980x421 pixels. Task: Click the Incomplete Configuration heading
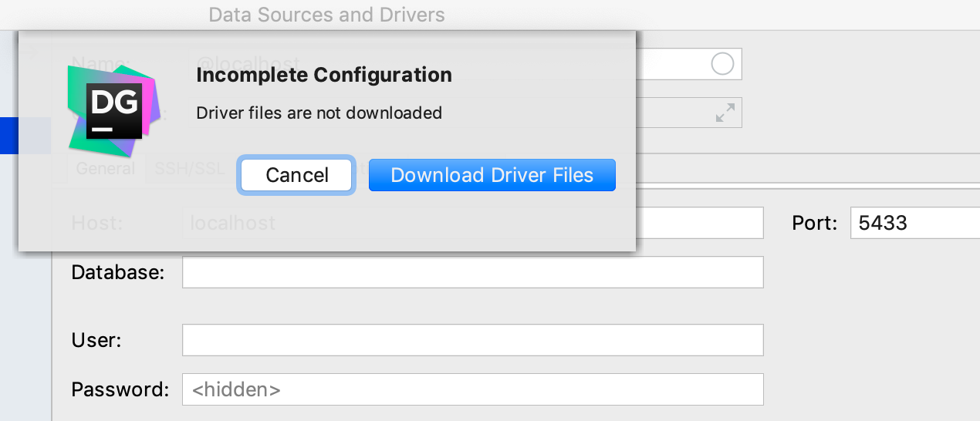[324, 75]
